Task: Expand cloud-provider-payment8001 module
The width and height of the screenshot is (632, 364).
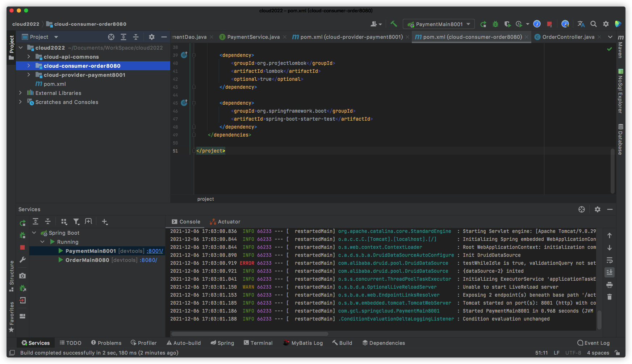Action: pos(29,75)
